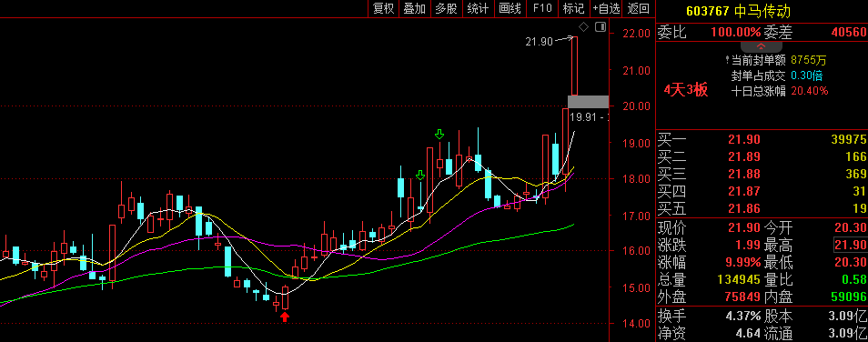Click the red up arrow buy signal
This screenshot has width=868, height=342.
point(285,317)
